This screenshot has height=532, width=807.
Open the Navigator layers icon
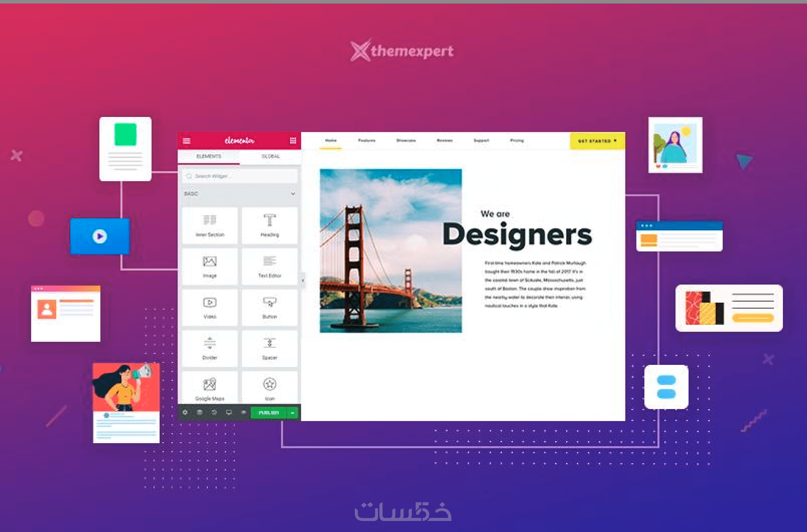click(199, 413)
